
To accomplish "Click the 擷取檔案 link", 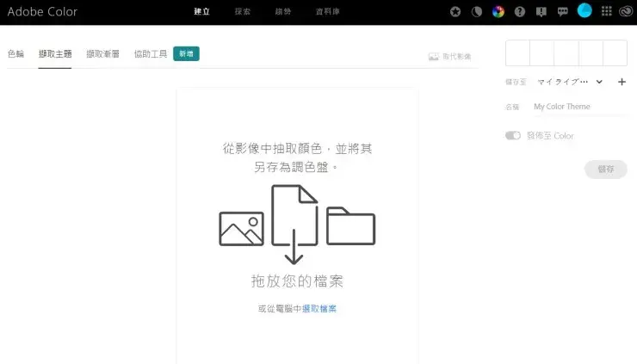I will pyautogui.click(x=319, y=309).
